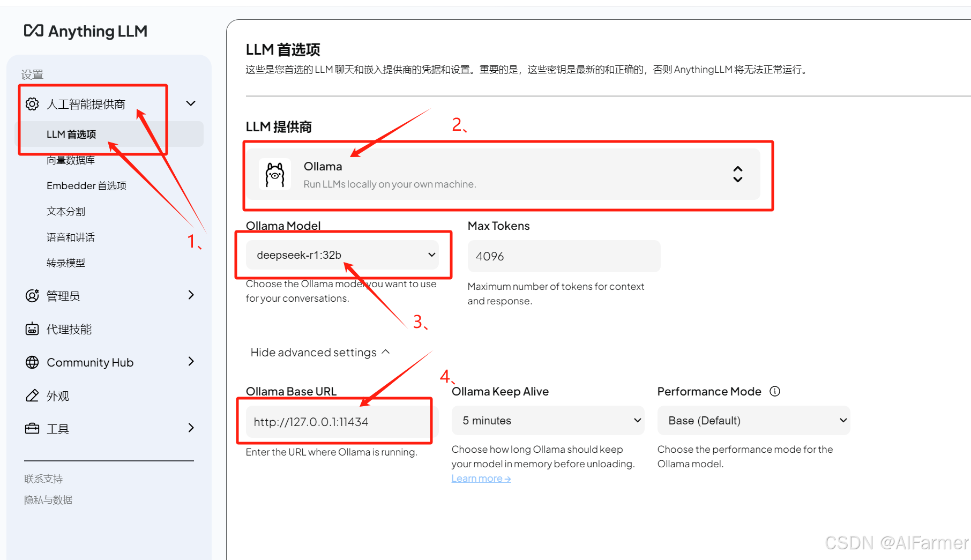
Task: Click the Performance Mode info icon
Action: pos(775,391)
